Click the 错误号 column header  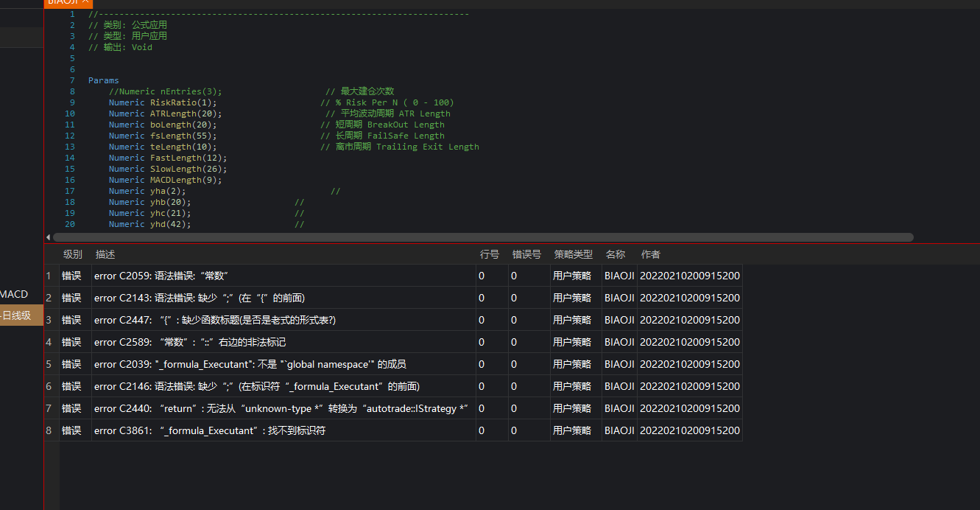point(526,254)
